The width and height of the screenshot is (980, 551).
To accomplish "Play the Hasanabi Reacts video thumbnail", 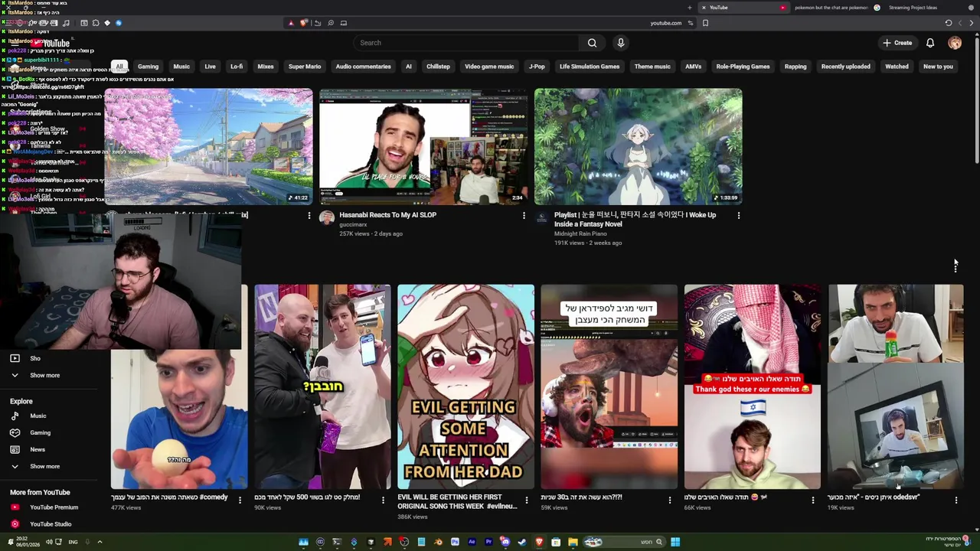I will [423, 147].
